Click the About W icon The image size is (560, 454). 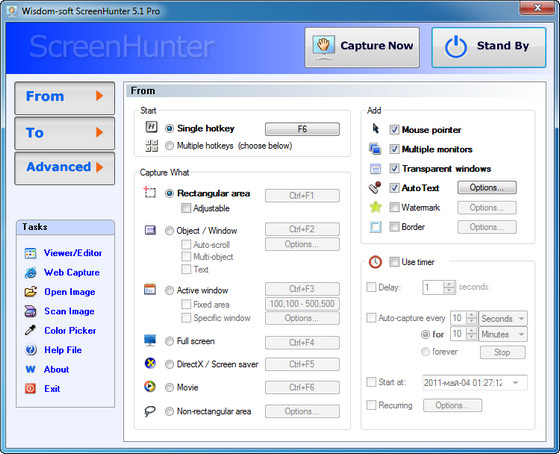[30, 369]
